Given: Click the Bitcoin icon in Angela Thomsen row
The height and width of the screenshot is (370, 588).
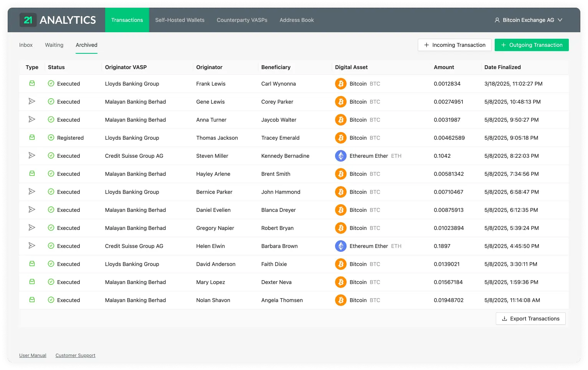Looking at the screenshot, I should (341, 300).
